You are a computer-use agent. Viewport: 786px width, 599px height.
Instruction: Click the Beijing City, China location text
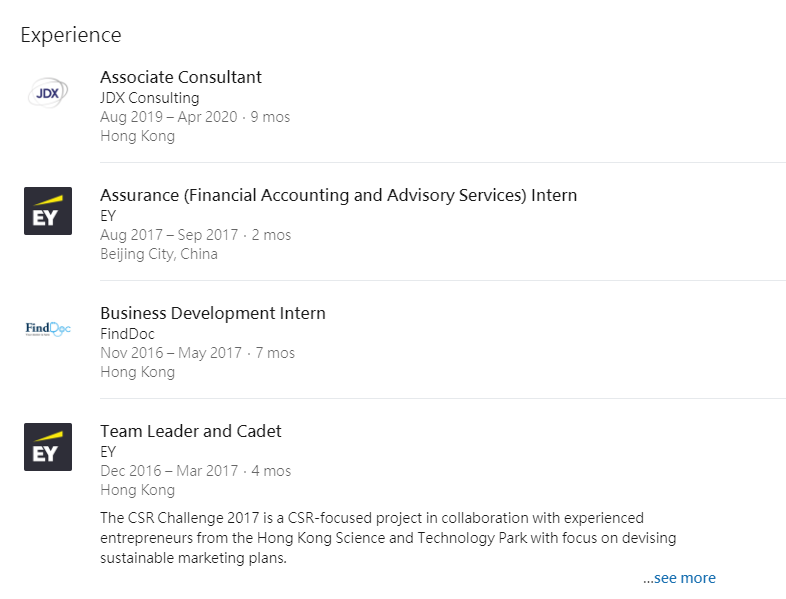point(159,254)
